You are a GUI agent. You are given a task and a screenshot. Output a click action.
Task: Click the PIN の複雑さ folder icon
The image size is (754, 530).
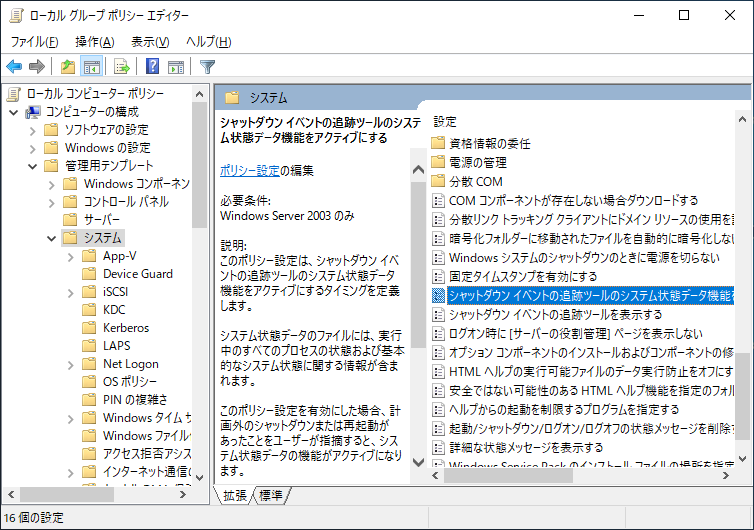(89, 399)
